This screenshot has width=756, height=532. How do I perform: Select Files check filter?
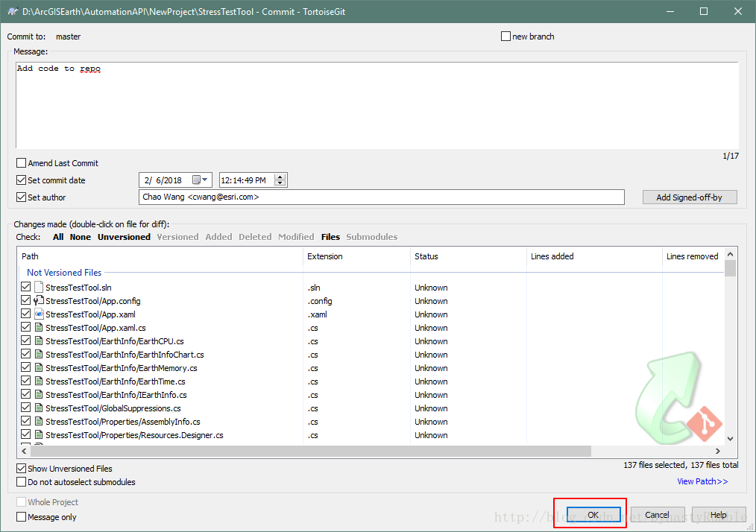(330, 237)
